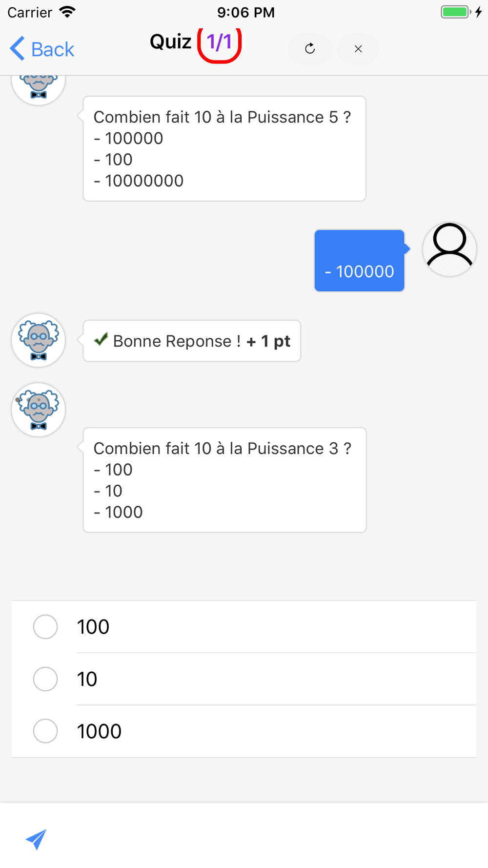Tap the Back chevron arrow
This screenshot has width=488, height=868.
tap(17, 49)
